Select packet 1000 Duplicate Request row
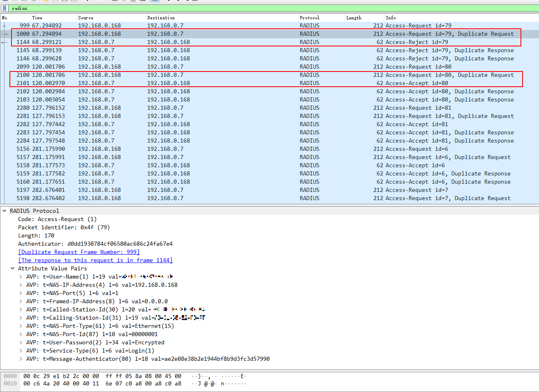This screenshot has width=539, height=392. pyautogui.click(x=269, y=34)
